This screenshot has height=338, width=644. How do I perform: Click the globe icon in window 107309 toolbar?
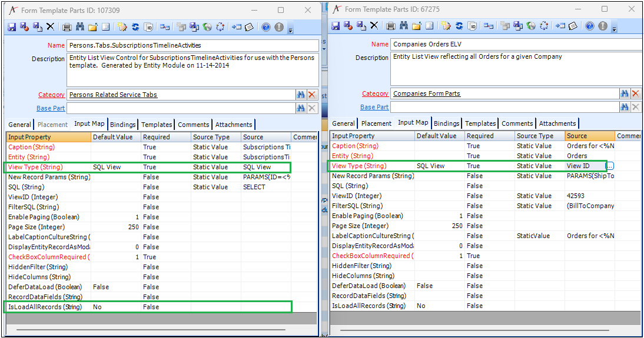[207, 28]
